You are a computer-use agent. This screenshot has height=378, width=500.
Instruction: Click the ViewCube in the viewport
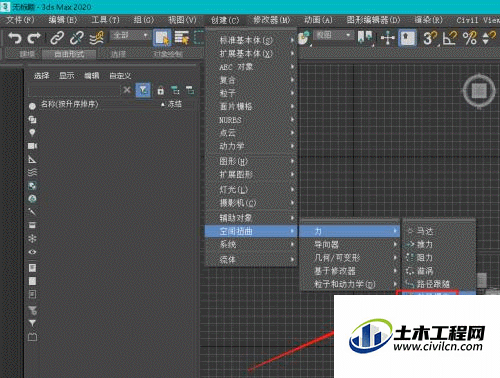point(479,91)
